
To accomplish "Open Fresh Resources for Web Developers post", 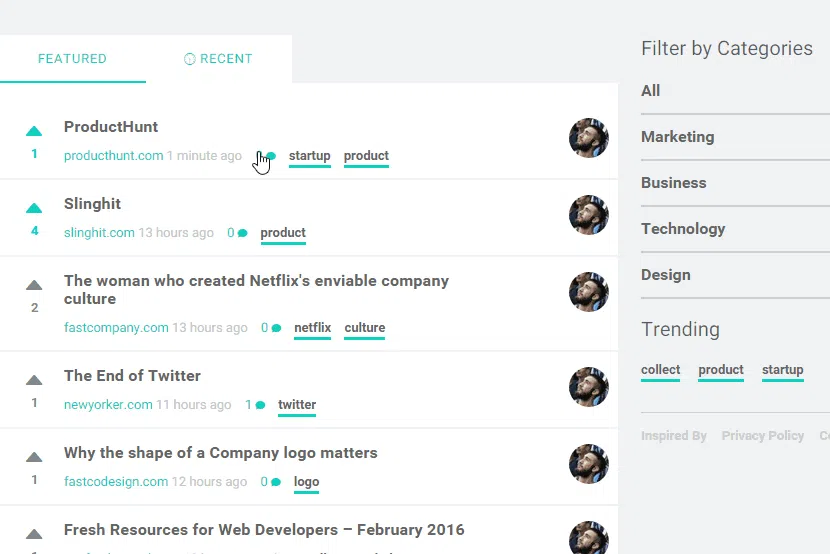I will [x=264, y=530].
